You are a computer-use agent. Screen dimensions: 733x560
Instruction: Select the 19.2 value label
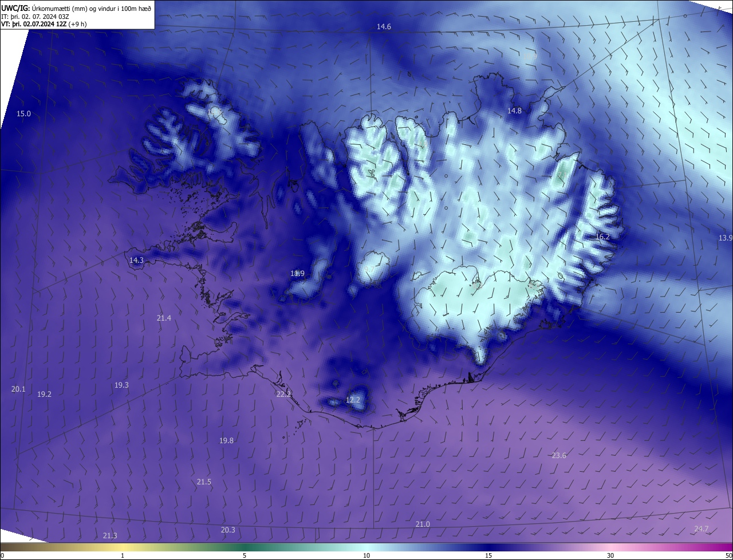(x=44, y=395)
